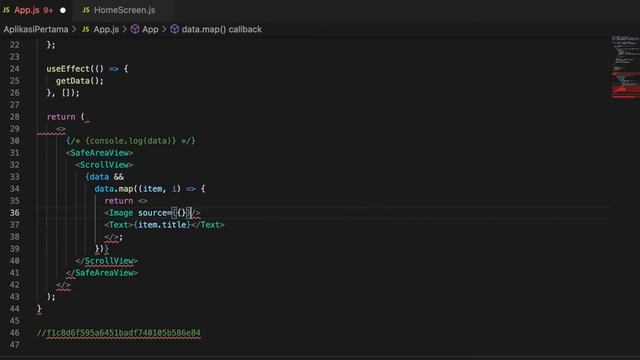Click the return keyword on line 28
This screenshot has height=360, width=640.
[x=61, y=117]
